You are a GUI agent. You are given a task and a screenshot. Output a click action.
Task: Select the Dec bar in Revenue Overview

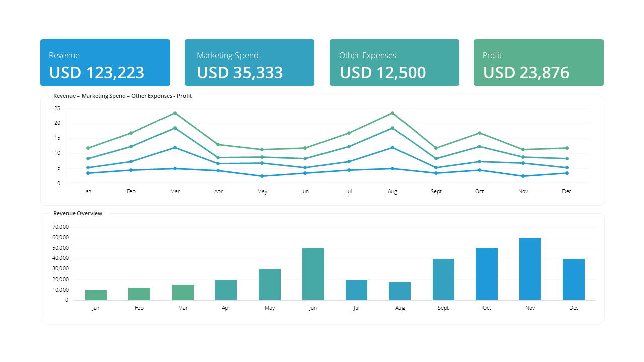[574, 280]
